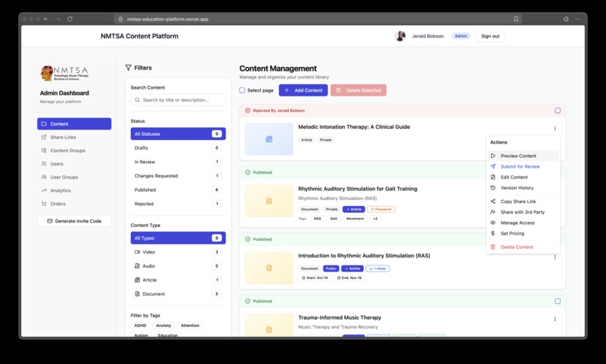Filter content type by Audio

(x=178, y=265)
